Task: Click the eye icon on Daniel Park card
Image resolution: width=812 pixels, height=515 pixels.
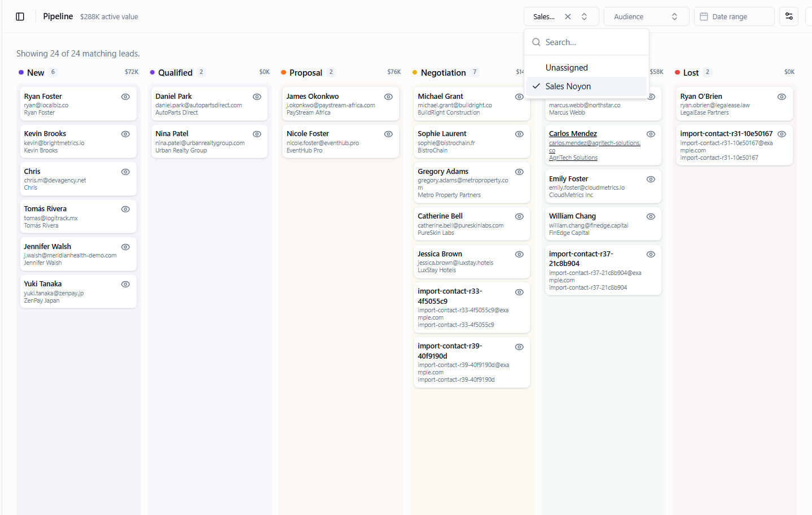Action: pos(257,97)
